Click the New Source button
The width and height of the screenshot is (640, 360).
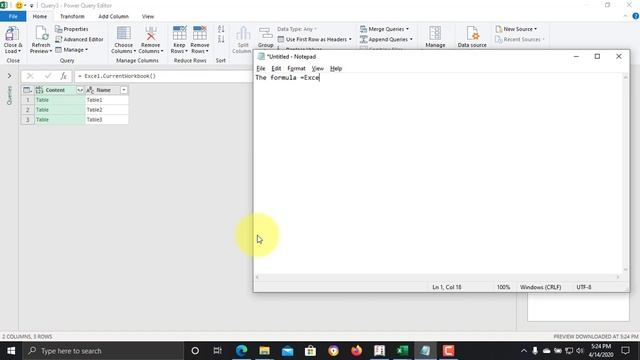(516, 29)
